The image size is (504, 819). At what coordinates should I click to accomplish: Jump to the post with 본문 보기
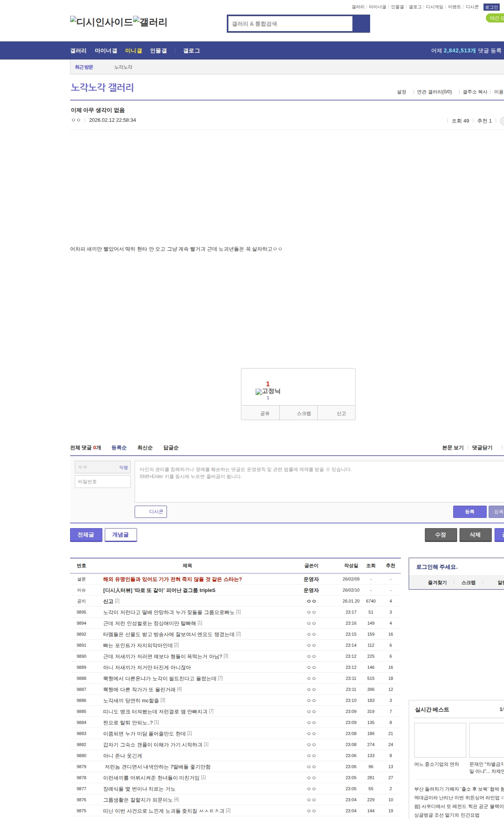point(453,448)
